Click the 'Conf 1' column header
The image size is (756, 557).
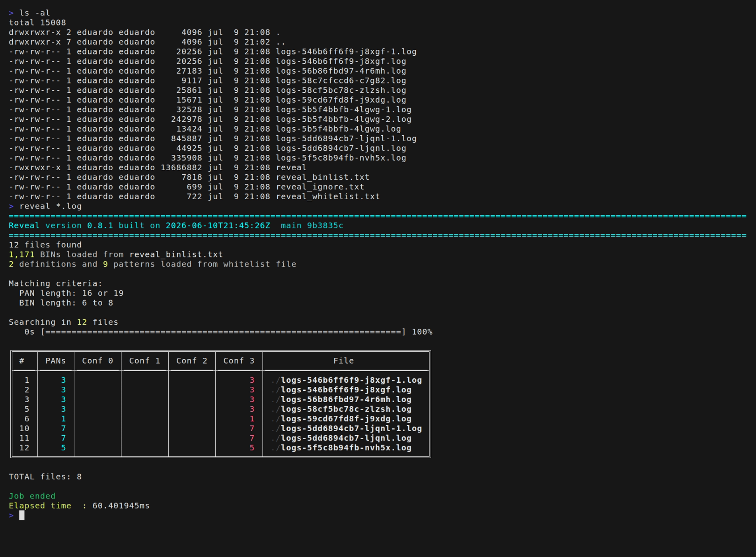click(144, 361)
